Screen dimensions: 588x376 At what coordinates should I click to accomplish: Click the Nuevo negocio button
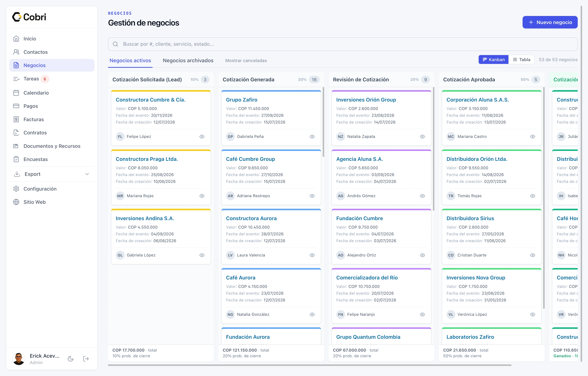(x=550, y=22)
